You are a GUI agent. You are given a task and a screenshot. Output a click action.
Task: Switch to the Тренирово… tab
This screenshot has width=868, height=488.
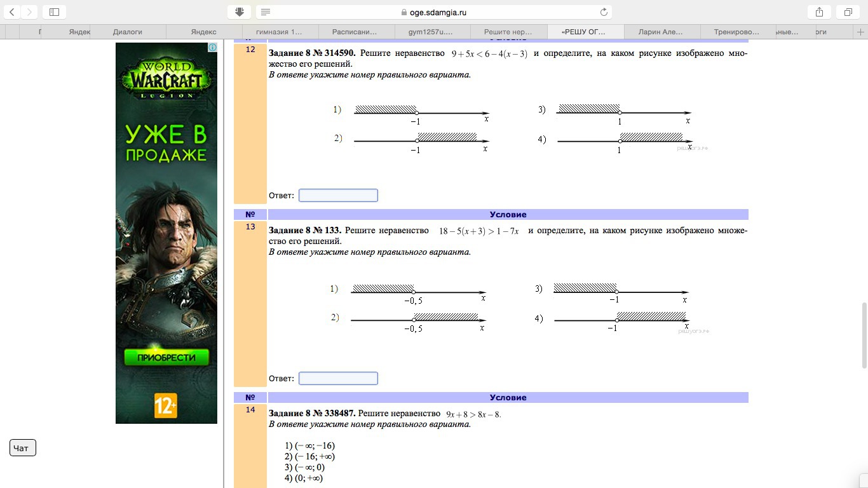pos(737,31)
